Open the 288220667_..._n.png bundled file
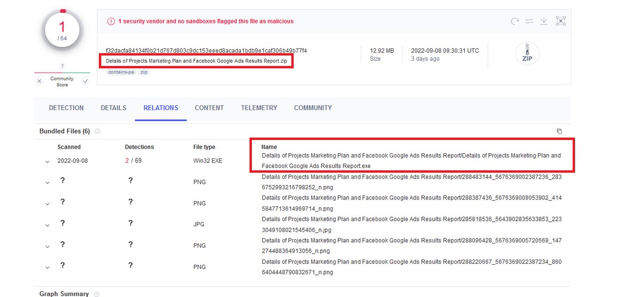Image resolution: width=644 pixels, height=297 pixels. coord(412,267)
